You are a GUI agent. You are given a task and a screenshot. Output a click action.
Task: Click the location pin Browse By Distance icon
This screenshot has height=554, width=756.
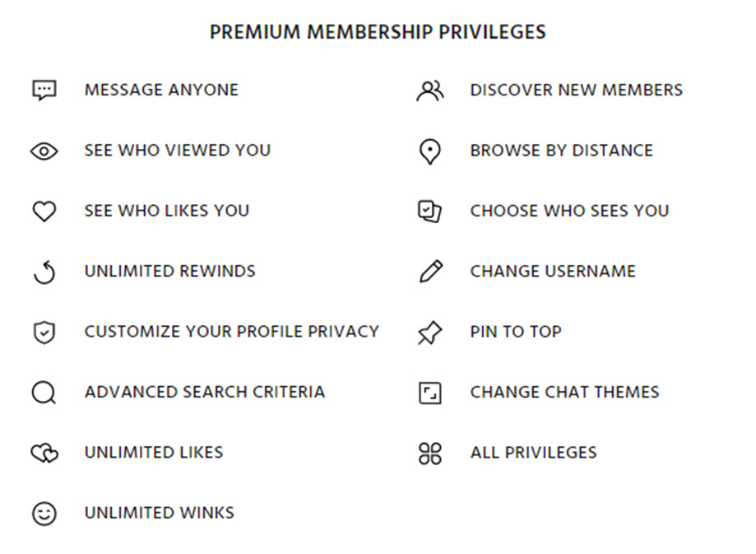pos(430,152)
